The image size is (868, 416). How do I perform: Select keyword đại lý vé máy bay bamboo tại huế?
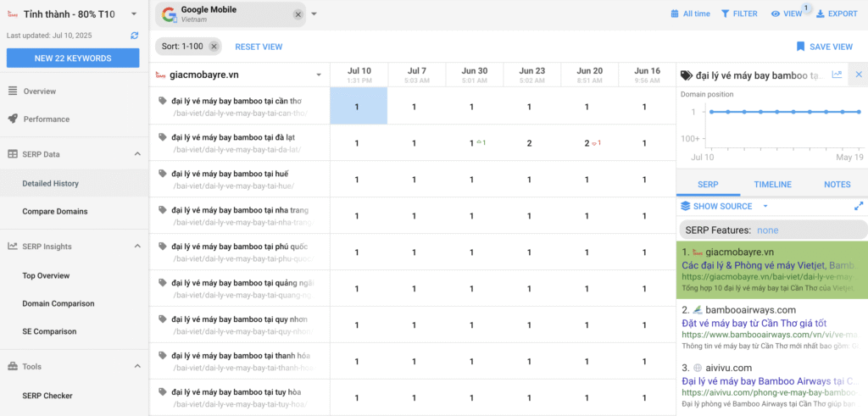pyautogui.click(x=230, y=173)
